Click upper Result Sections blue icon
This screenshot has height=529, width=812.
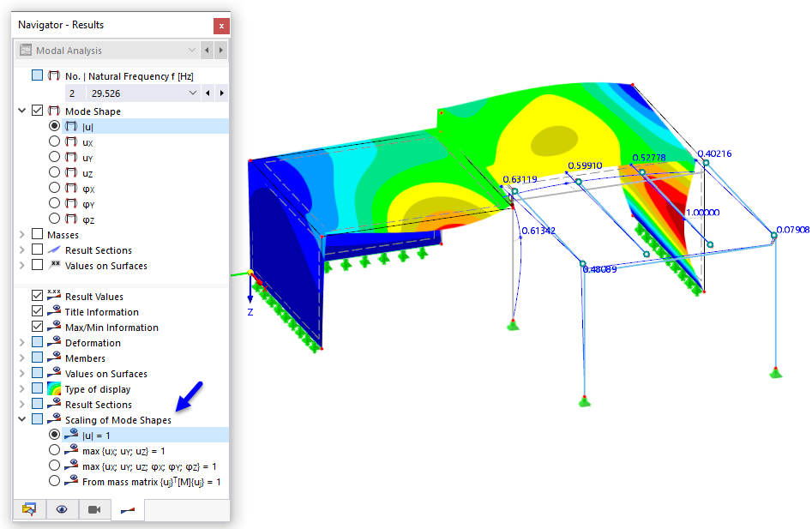click(54, 249)
